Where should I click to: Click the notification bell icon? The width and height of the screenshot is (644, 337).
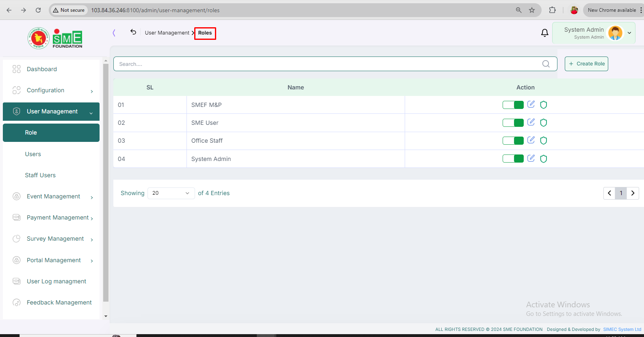(545, 33)
